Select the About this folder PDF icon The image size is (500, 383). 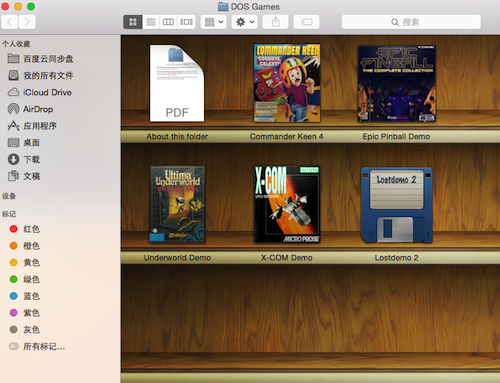coord(177,83)
